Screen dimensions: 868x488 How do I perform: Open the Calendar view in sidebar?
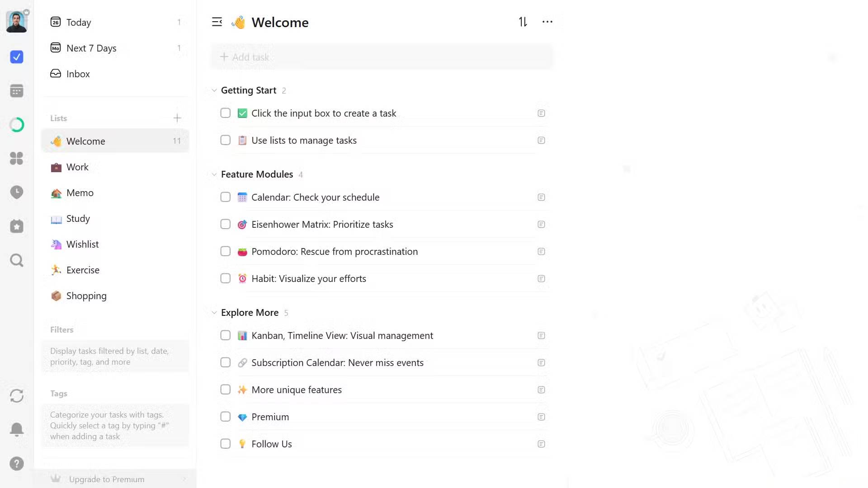tap(17, 91)
